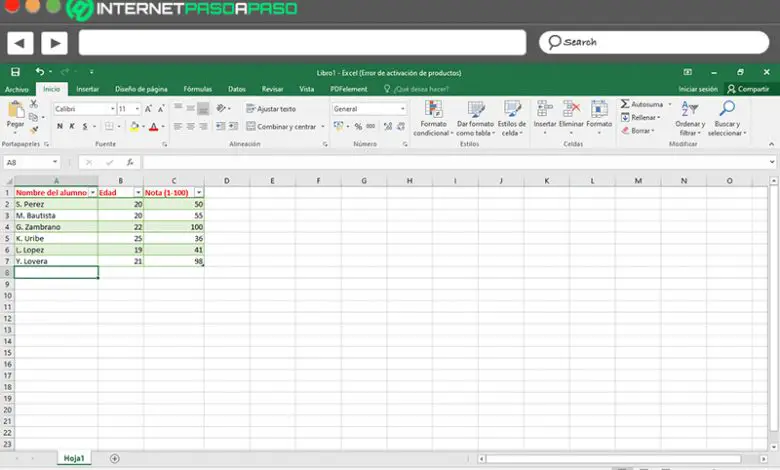Increase font size with the larger A icon
Screen dimensions: 780x470
click(x=148, y=108)
